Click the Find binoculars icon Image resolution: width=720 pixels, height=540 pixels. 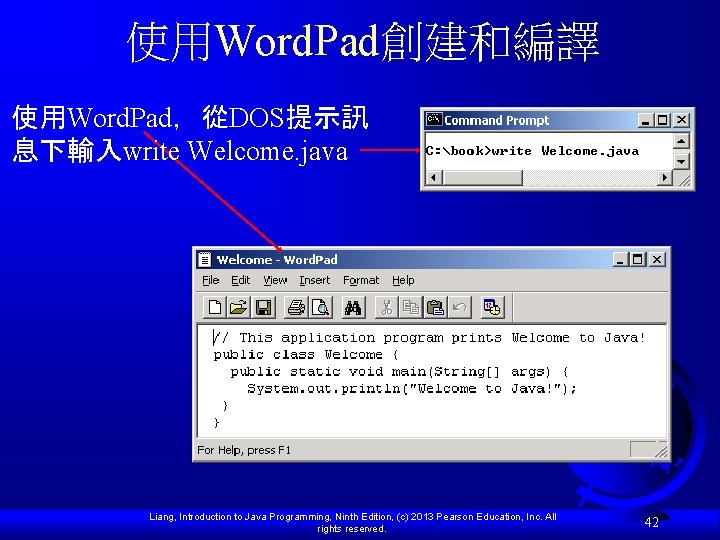click(353, 307)
